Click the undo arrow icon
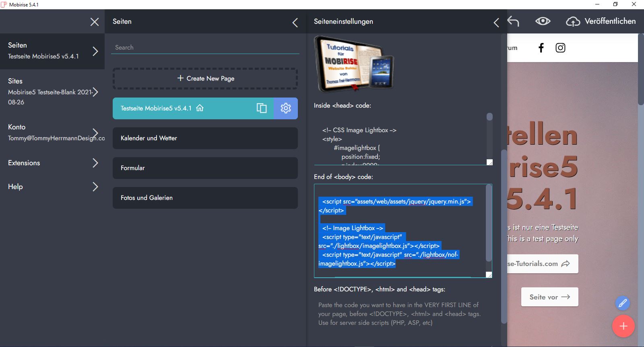The image size is (644, 347). (x=513, y=21)
